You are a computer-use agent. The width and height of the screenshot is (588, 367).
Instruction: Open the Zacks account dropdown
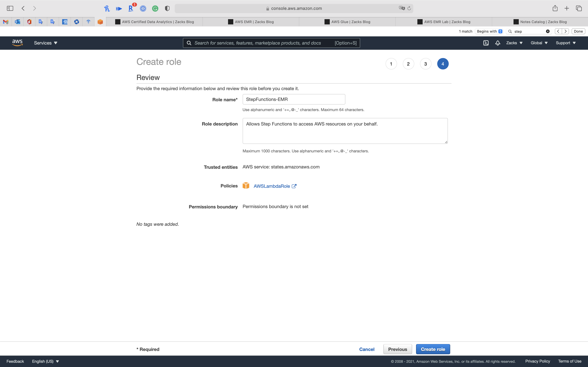514,43
